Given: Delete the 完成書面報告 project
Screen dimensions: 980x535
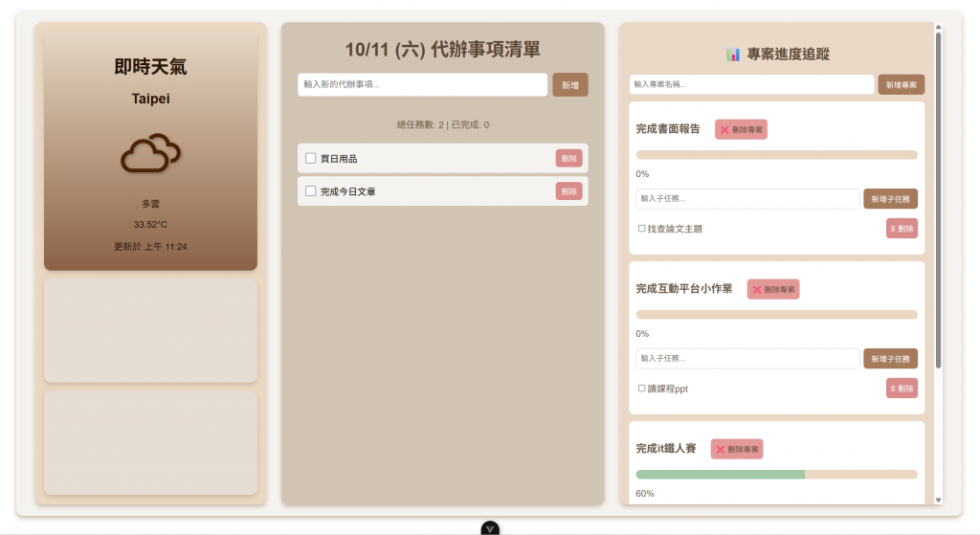Looking at the screenshot, I should [x=741, y=129].
